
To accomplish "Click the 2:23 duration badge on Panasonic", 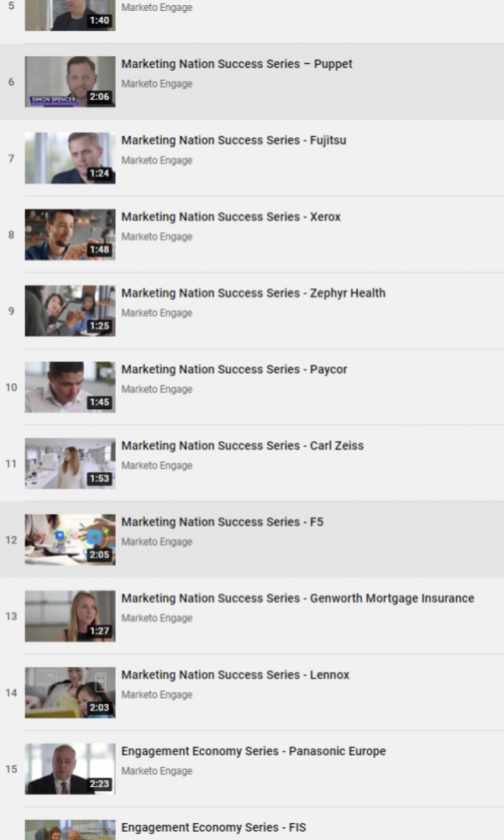I will [x=100, y=784].
